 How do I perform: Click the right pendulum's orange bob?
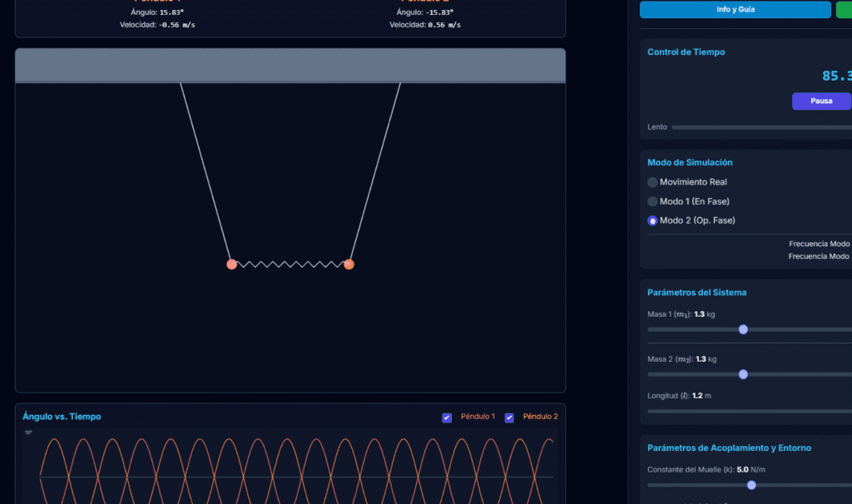pos(349,264)
